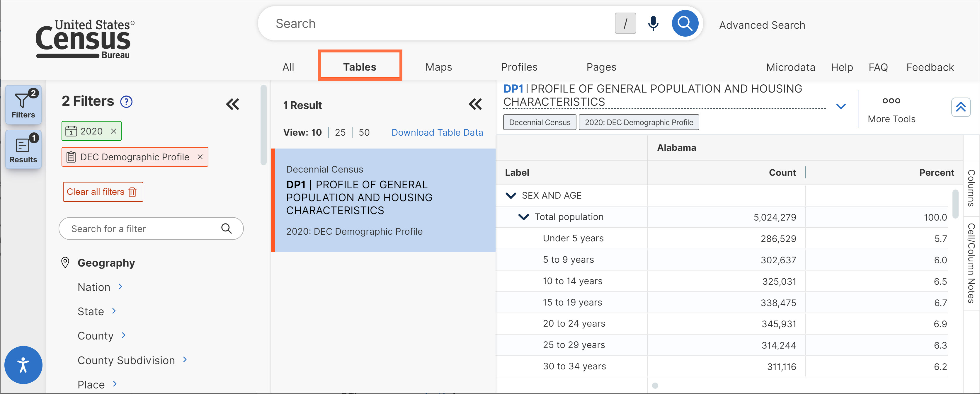
Task: Open the Microdata link
Action: pos(791,67)
